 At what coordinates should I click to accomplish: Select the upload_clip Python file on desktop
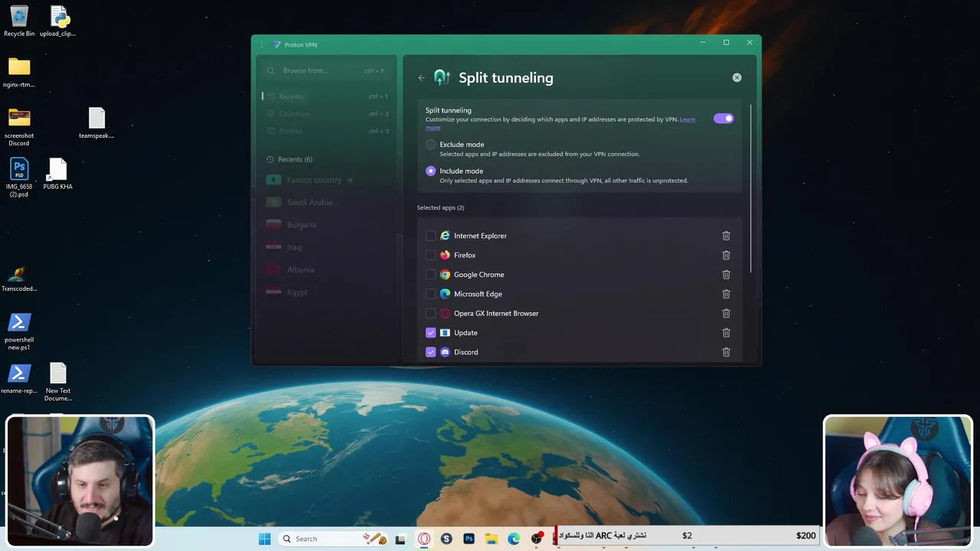pos(58,21)
